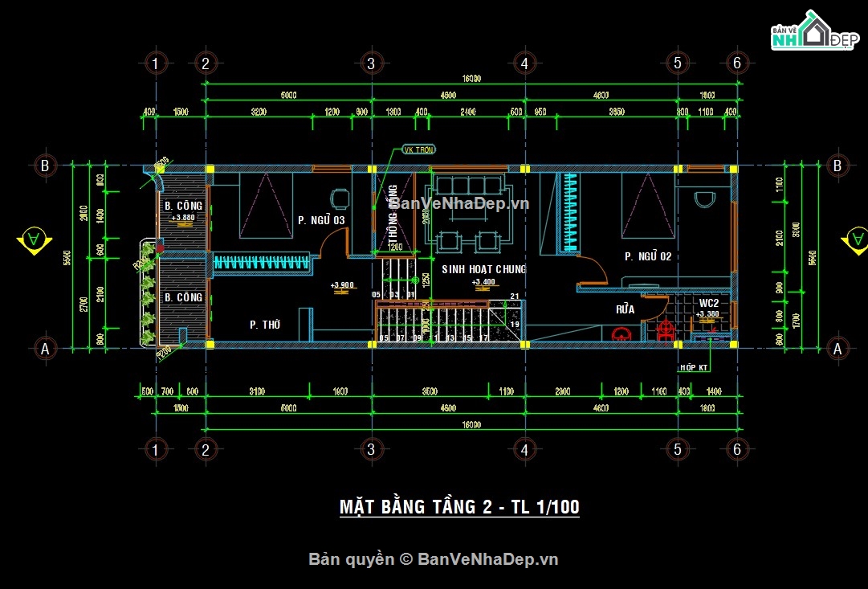The width and height of the screenshot is (868, 589).
Task: Click the balcony planter with green plants
Action: tap(147, 293)
